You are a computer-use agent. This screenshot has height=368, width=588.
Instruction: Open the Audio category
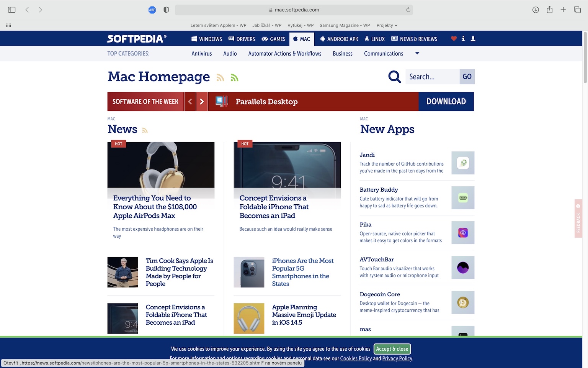pyautogui.click(x=230, y=54)
